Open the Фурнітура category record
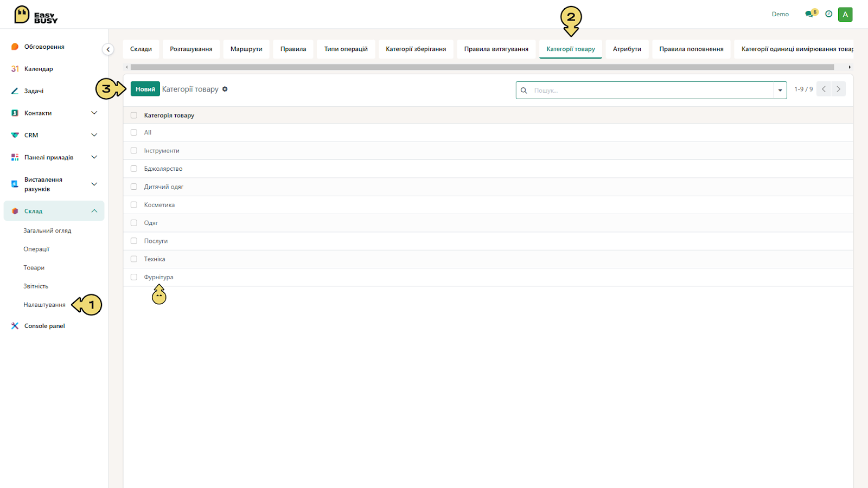868x488 pixels. coord(158,277)
